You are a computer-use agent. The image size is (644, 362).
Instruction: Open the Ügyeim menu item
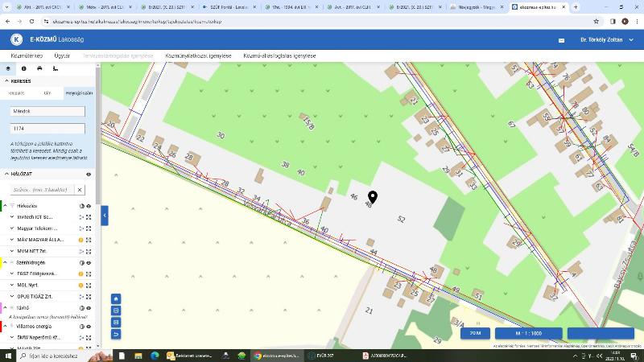(61, 56)
